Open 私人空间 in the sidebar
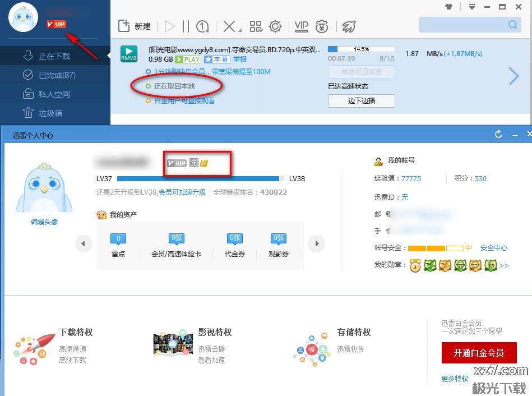This screenshot has width=532, height=396. pos(55,94)
